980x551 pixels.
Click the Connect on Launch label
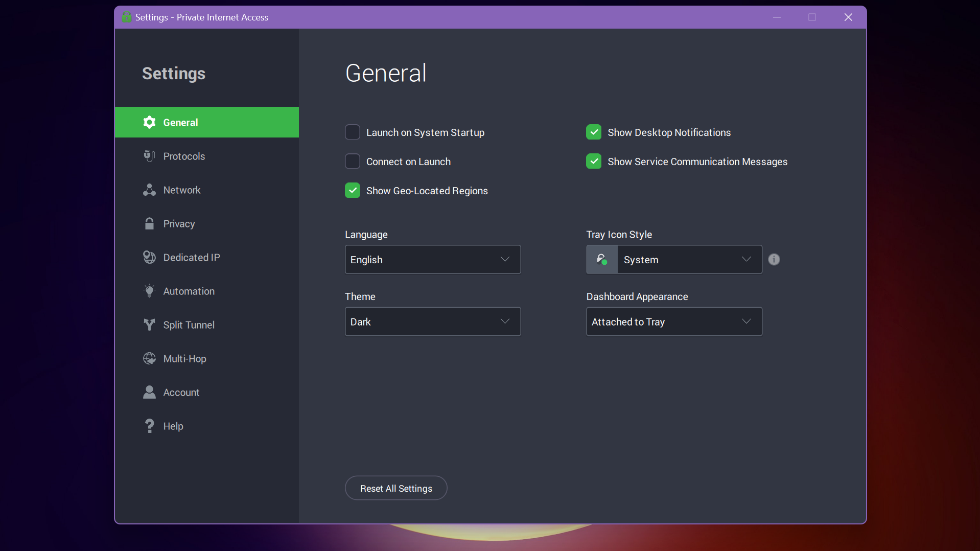[x=408, y=162]
